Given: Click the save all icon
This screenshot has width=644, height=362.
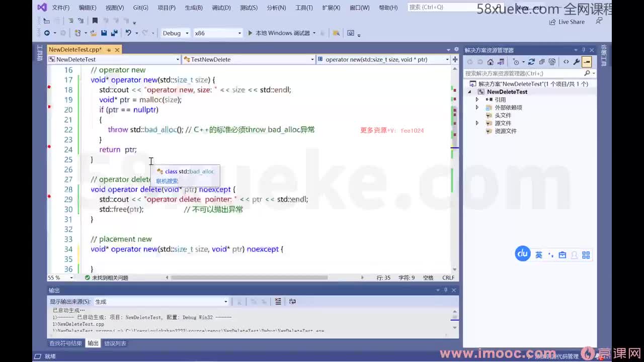Looking at the screenshot, I should pyautogui.click(x=114, y=33).
